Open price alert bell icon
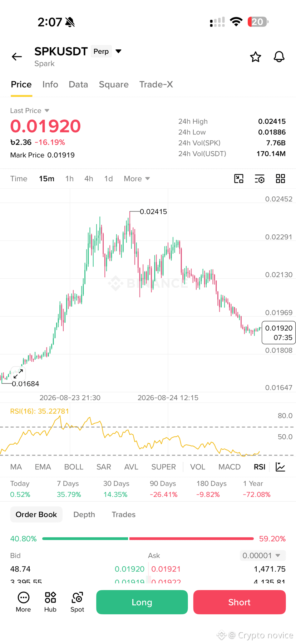The width and height of the screenshot is (296, 644). coord(279,57)
